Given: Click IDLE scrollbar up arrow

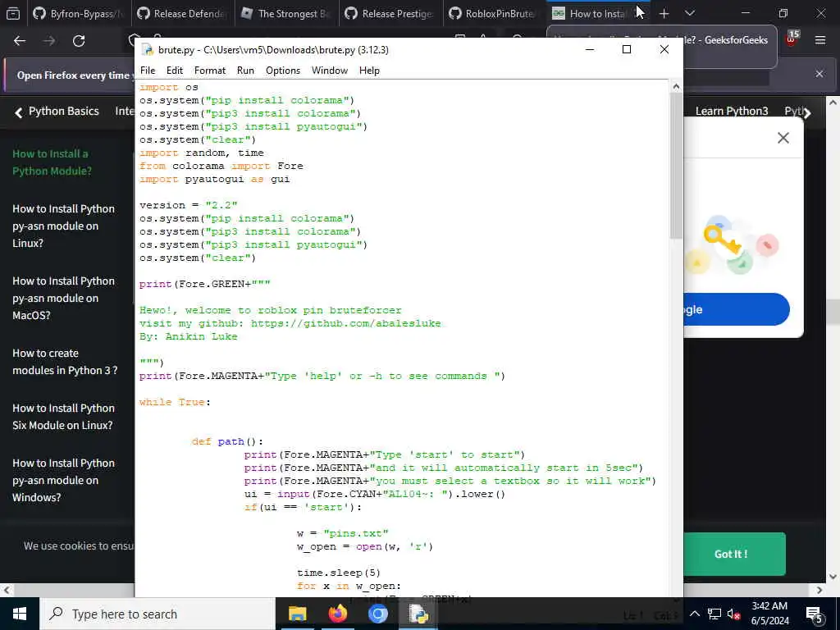Looking at the screenshot, I should [676, 86].
